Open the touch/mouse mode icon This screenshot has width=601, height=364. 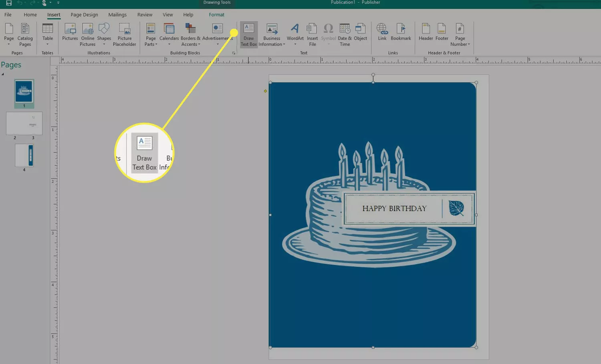[44, 3]
